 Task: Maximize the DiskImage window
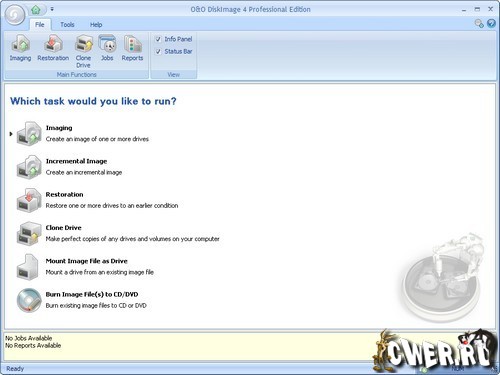(x=477, y=9)
